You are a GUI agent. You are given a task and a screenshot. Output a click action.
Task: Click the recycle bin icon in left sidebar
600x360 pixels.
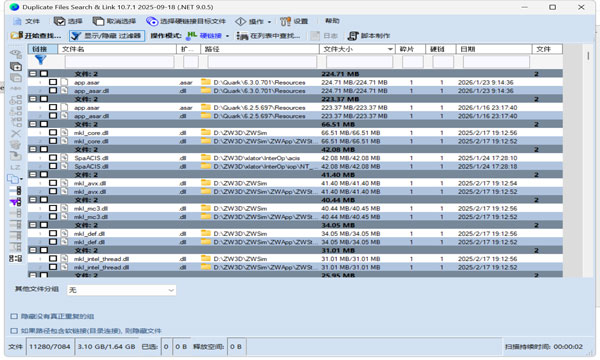pyautogui.click(x=16, y=145)
